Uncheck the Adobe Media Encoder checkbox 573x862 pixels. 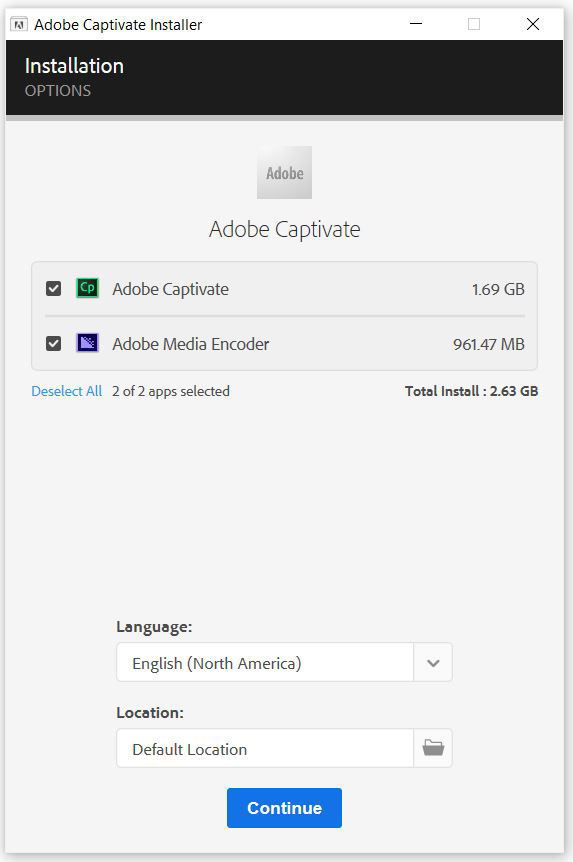point(53,344)
